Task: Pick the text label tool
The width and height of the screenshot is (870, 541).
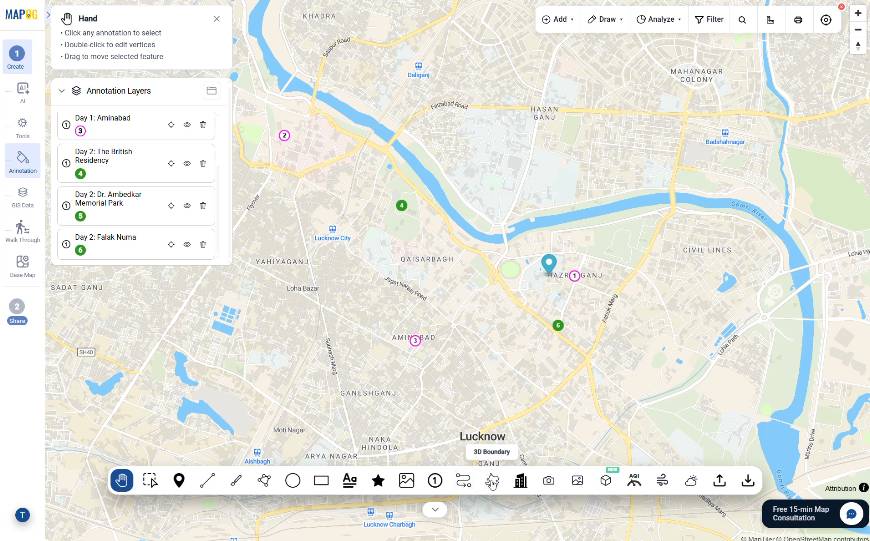Action: (x=350, y=481)
